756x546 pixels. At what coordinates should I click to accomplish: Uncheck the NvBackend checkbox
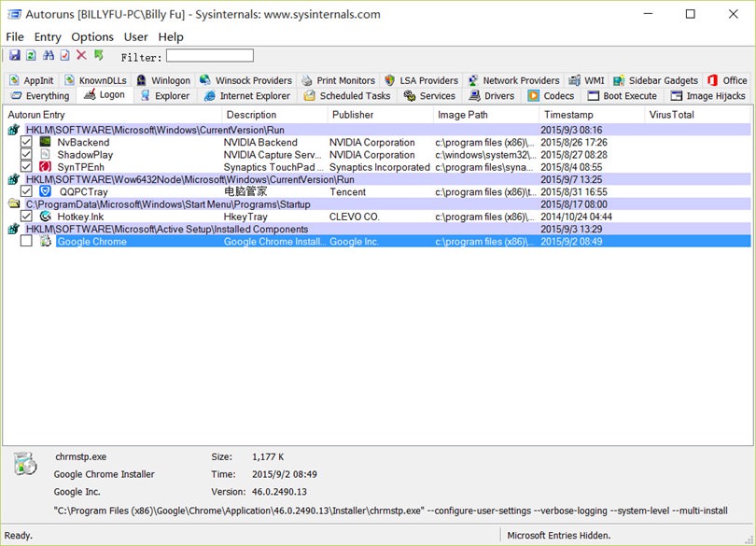click(x=26, y=142)
